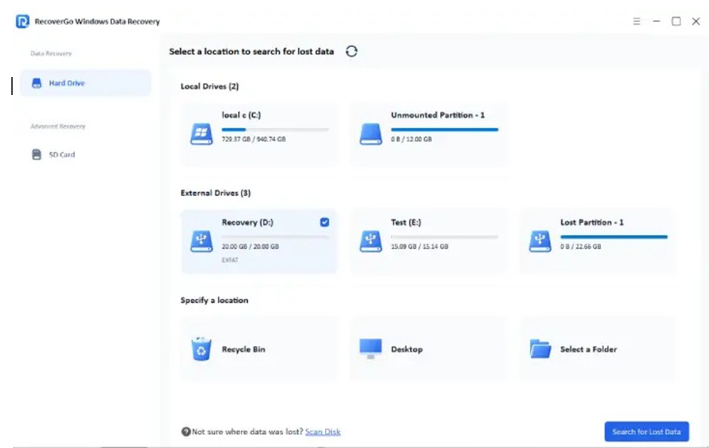Screen dimensions: 709x448
Task: Open the Hard Drive tab in sidebar
Action: pos(85,83)
